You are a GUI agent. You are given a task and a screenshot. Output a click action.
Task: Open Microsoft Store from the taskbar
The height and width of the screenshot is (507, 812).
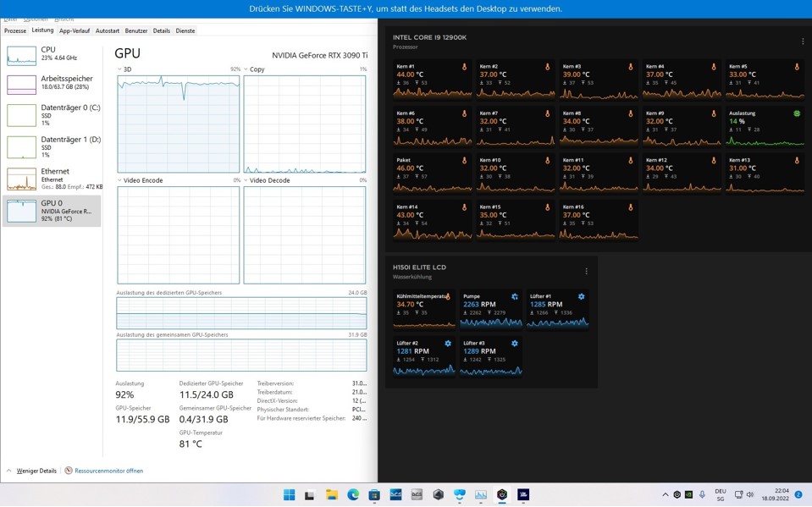(374, 494)
